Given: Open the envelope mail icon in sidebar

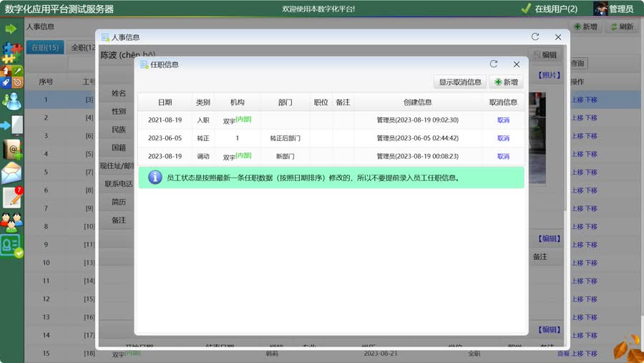Looking at the screenshot, I should [x=11, y=173].
